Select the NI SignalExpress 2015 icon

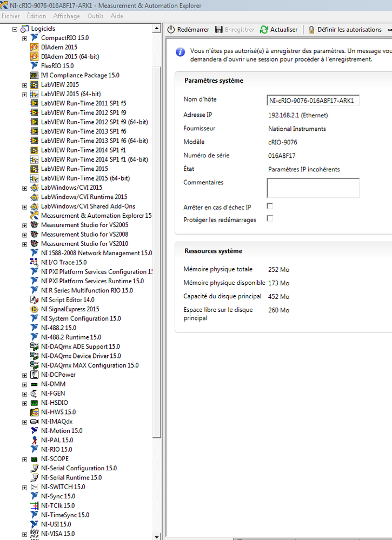click(34, 309)
